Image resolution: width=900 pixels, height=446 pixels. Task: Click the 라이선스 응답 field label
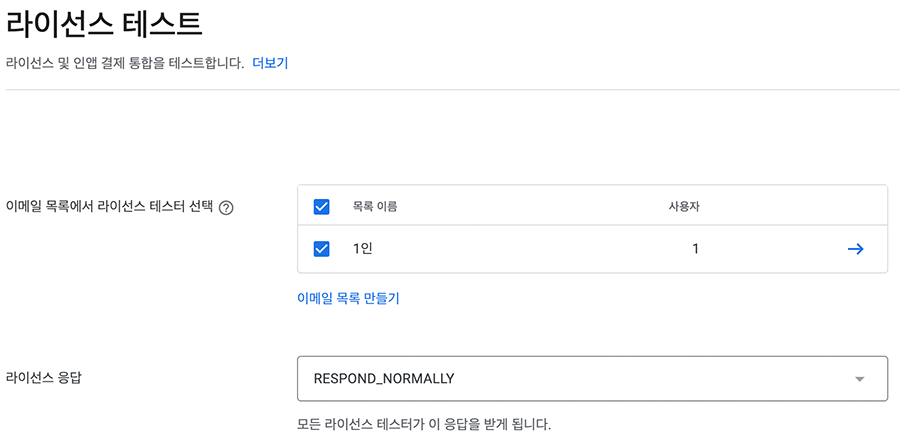(x=43, y=378)
